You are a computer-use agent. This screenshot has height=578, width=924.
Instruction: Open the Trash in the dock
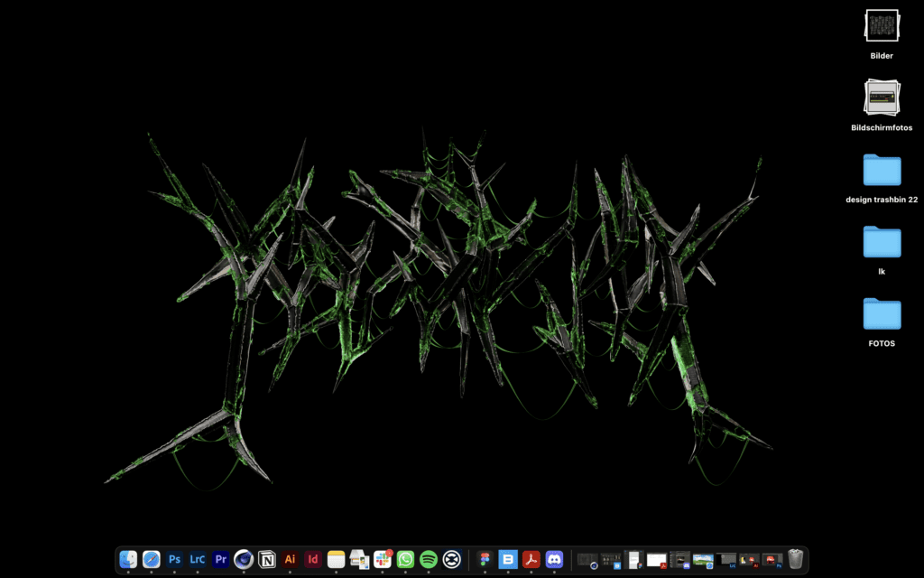(x=795, y=560)
